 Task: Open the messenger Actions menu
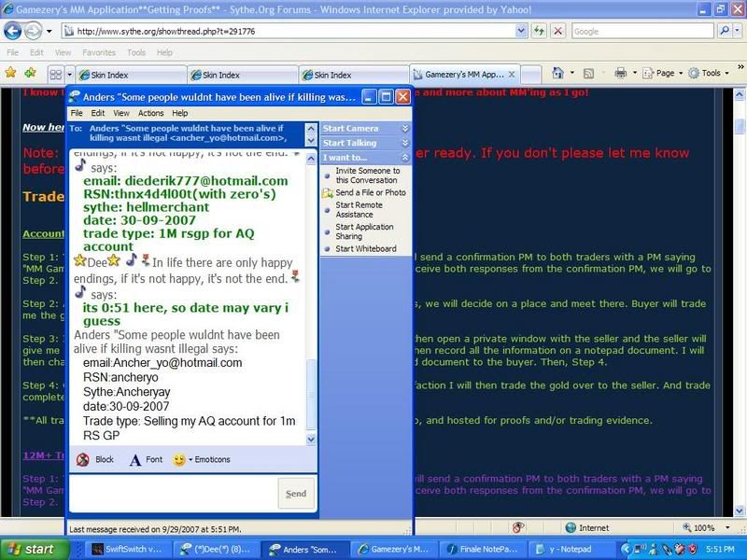point(150,113)
